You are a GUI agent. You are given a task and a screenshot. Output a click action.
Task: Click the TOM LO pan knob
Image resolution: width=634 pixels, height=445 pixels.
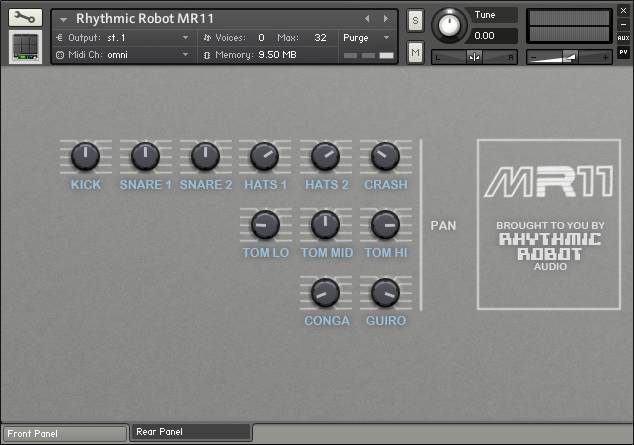click(x=266, y=224)
